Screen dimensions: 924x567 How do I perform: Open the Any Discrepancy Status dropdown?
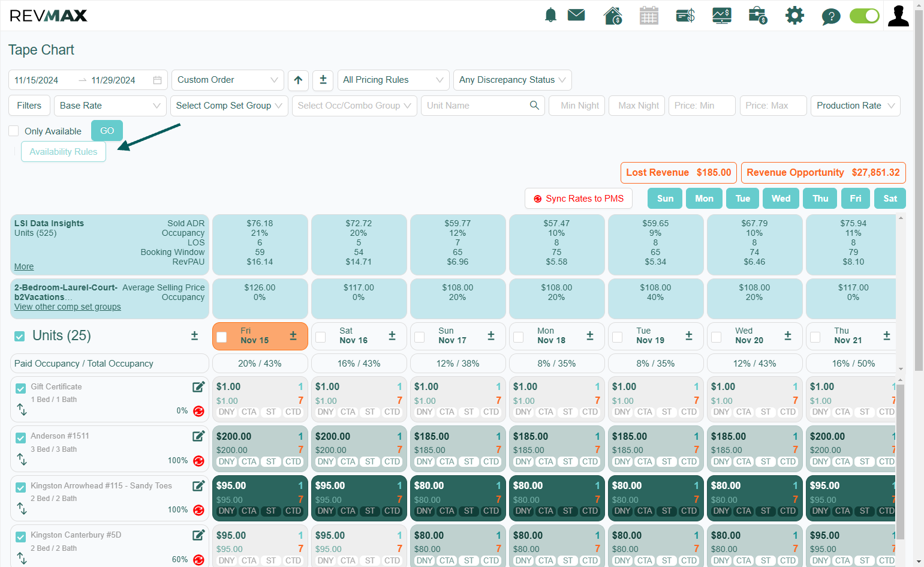click(x=513, y=80)
